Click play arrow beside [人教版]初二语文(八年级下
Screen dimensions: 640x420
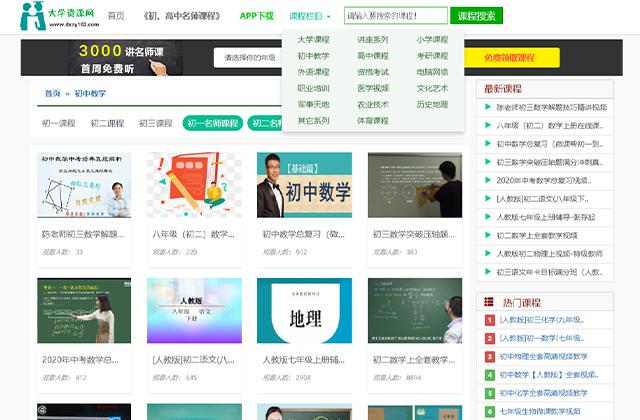[x=487, y=198]
